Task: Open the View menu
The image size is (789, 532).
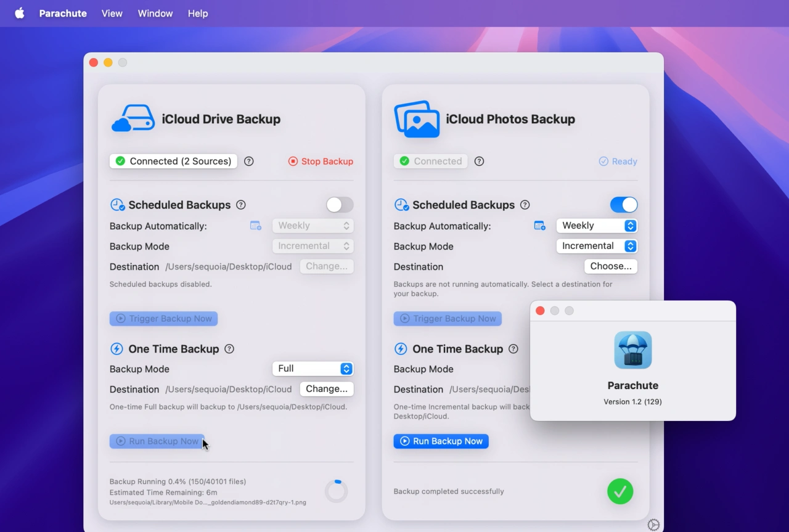Action: tap(112, 14)
